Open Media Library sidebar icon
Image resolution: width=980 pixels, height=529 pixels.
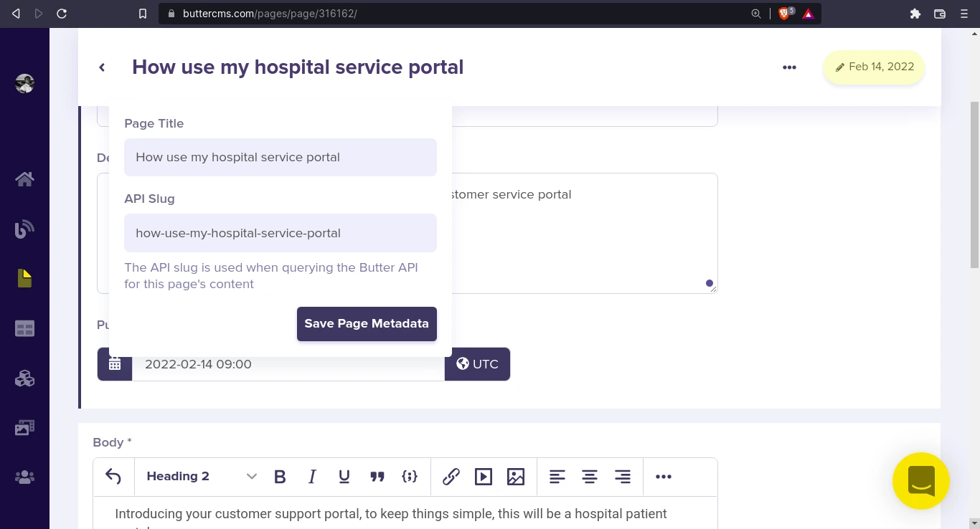pos(24,427)
